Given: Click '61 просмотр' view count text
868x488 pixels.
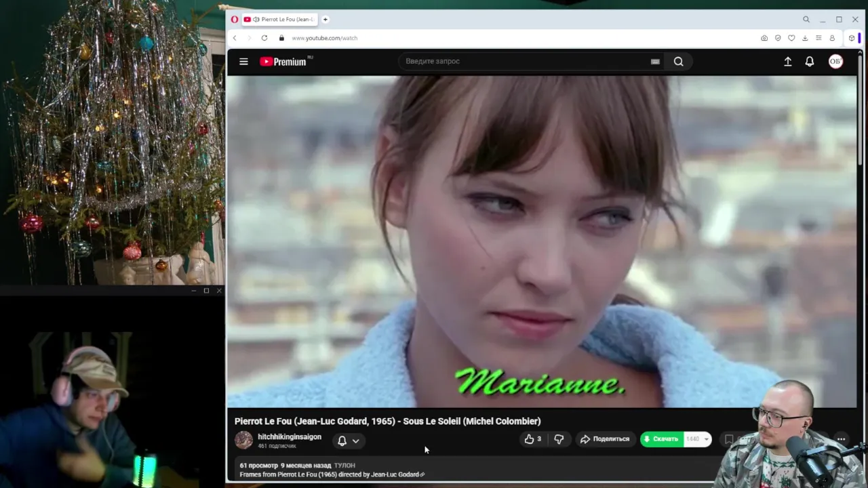Looking at the screenshot, I should coord(258,466).
